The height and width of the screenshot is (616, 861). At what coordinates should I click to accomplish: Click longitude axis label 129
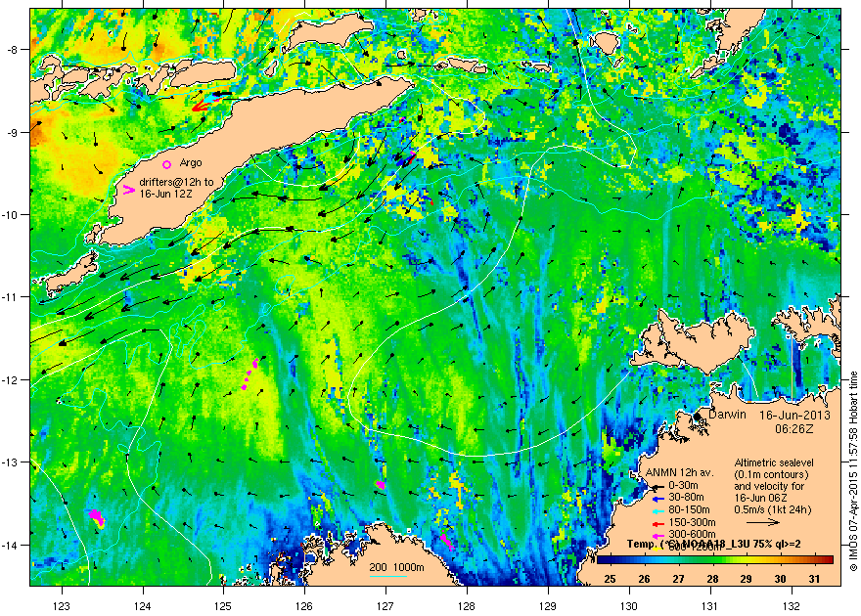[x=548, y=606]
